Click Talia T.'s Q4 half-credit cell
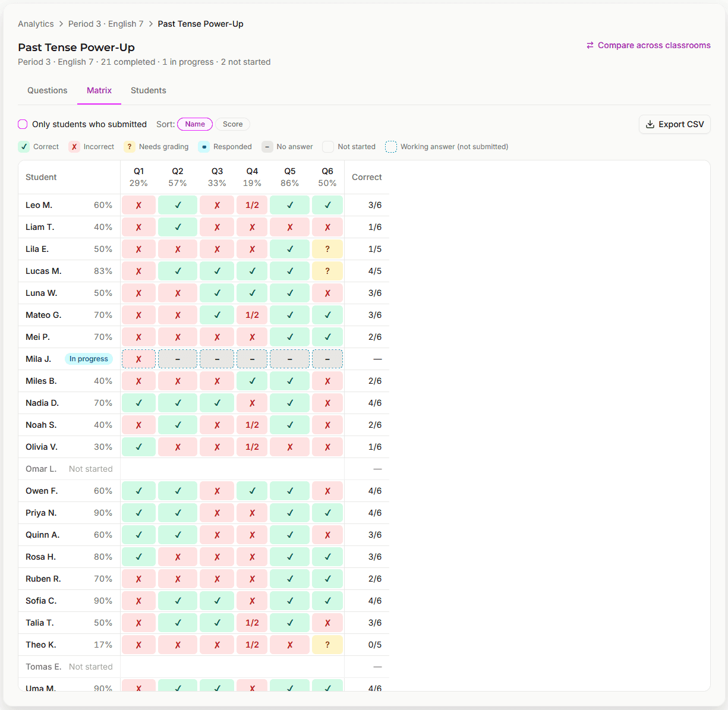 click(252, 623)
